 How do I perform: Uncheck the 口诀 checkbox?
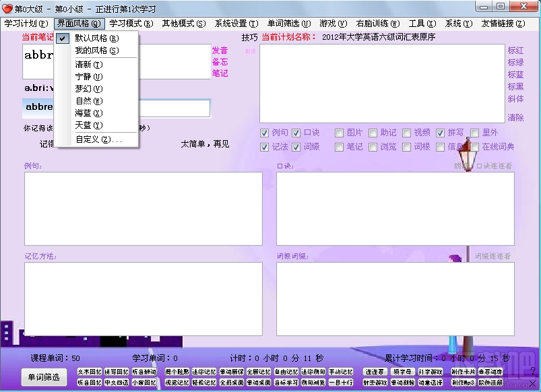coord(296,133)
